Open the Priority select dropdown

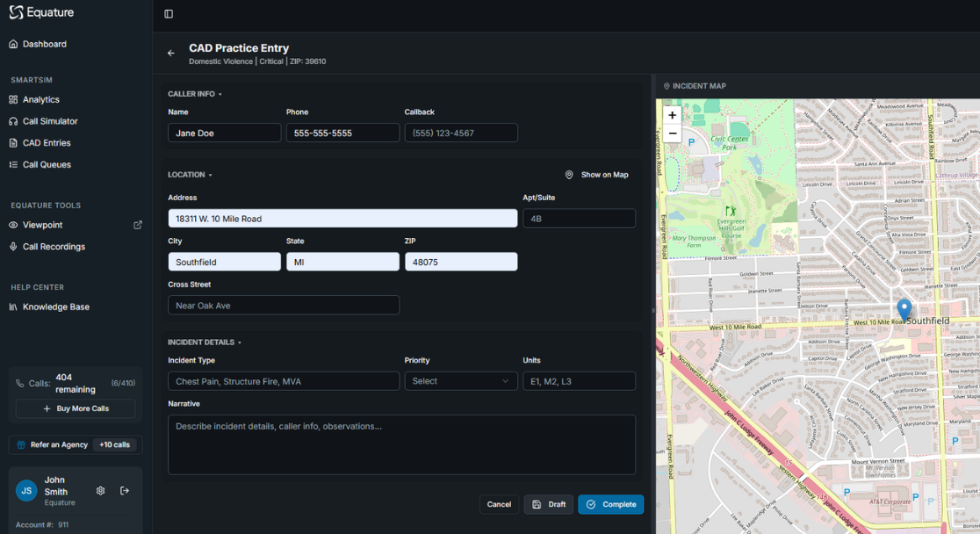point(461,381)
